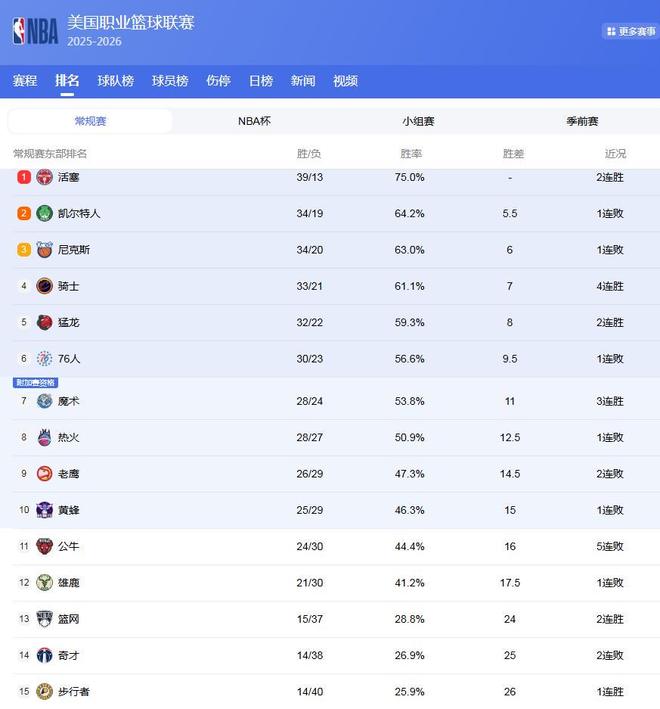Viewport: 660px width, 709px height.
Task: Click the 附加赛资格 (play-in) label badge
Action: pyautogui.click(x=36, y=383)
